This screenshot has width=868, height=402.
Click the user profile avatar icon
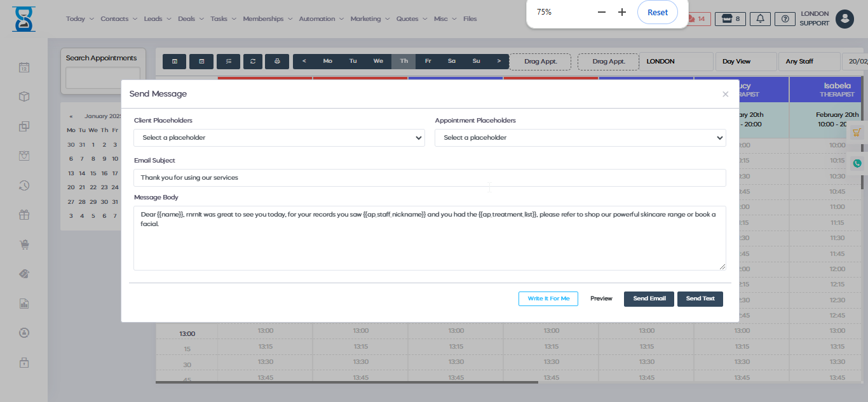[x=844, y=19]
